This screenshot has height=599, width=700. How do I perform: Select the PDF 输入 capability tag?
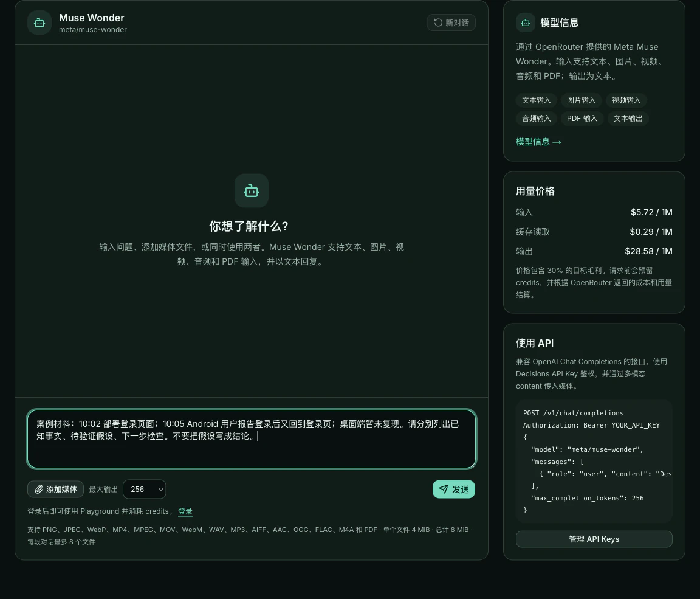[x=582, y=119]
